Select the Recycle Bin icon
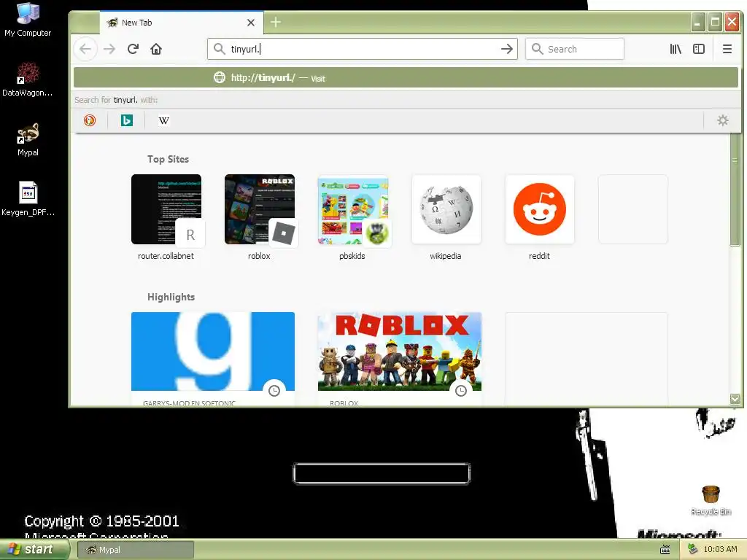747x560 pixels. 711,500
